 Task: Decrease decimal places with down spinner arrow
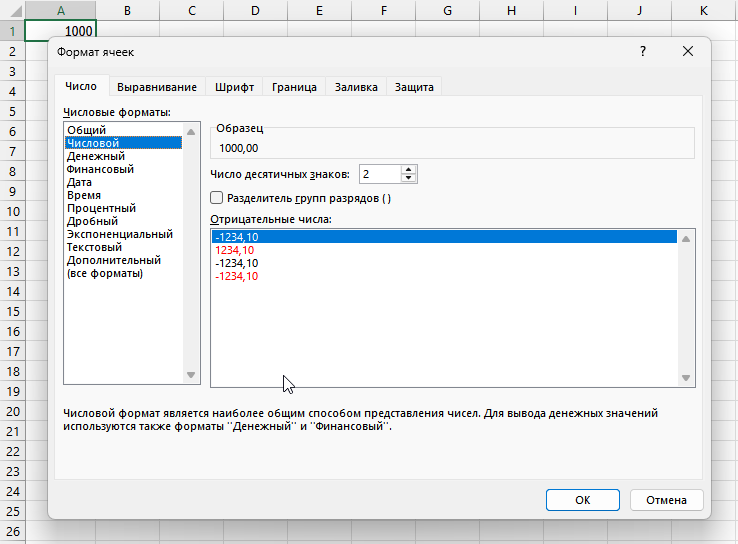point(408,179)
